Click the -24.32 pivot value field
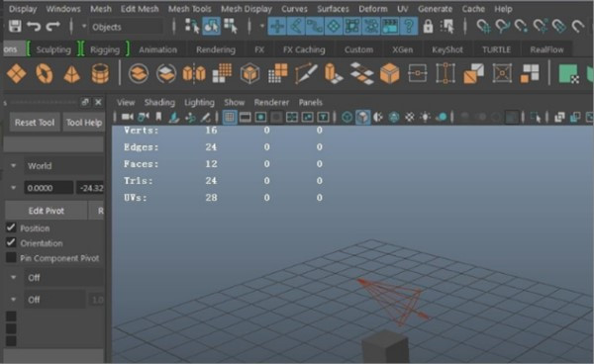This screenshot has height=364, width=594. 90,188
